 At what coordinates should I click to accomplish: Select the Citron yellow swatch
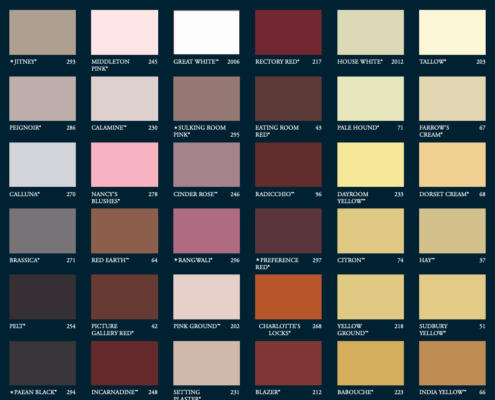point(370,231)
